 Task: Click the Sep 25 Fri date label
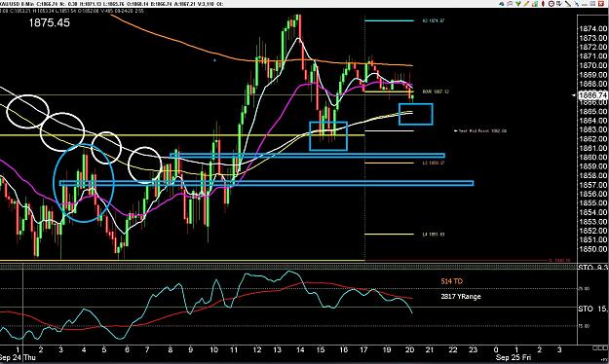coord(514,357)
